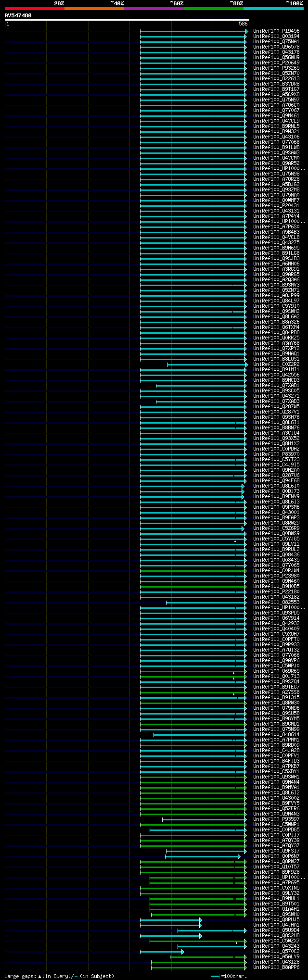
Task: Click the red 20% identity legend segment
Action: pos(35,9)
